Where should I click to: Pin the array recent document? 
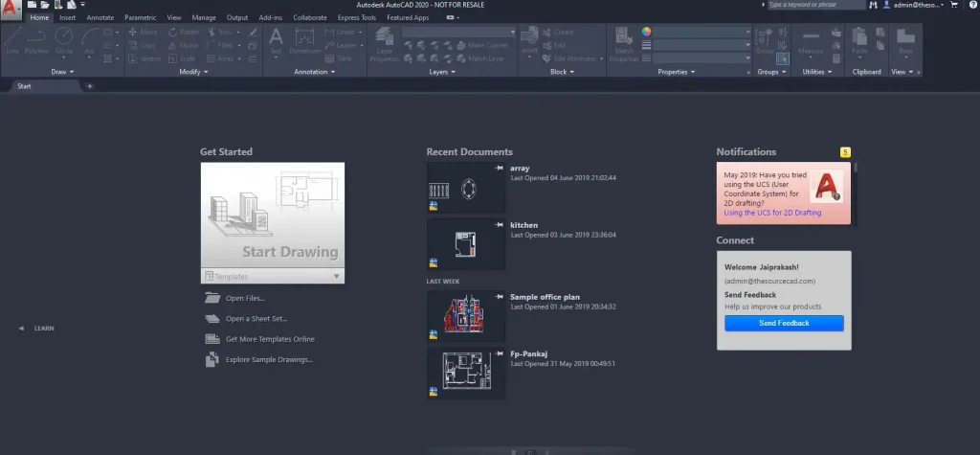coord(499,168)
